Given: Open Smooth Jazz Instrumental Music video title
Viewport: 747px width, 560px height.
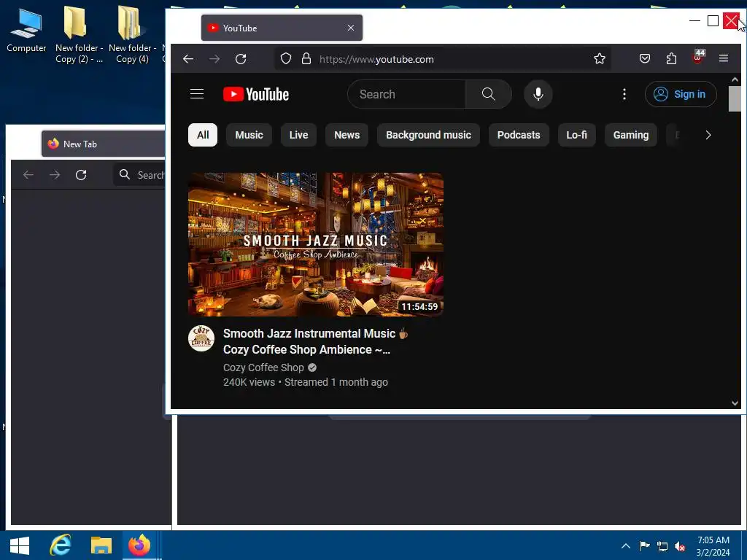Looking at the screenshot, I should coord(315,341).
